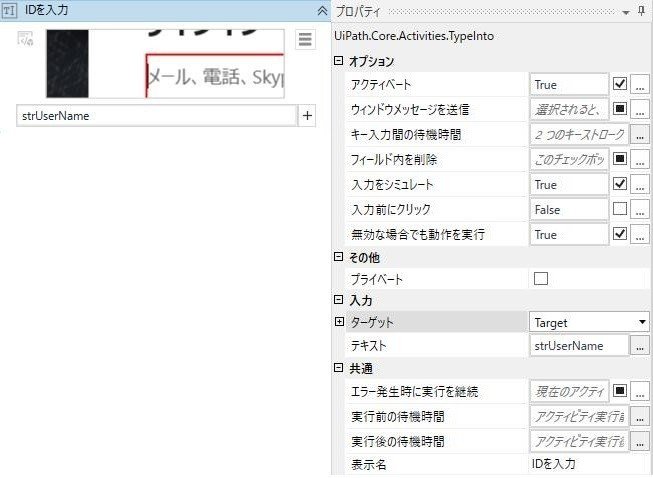Open the プロパティ panel dropdown arrow
Image resolution: width=653 pixels, height=478 pixels.
click(626, 13)
